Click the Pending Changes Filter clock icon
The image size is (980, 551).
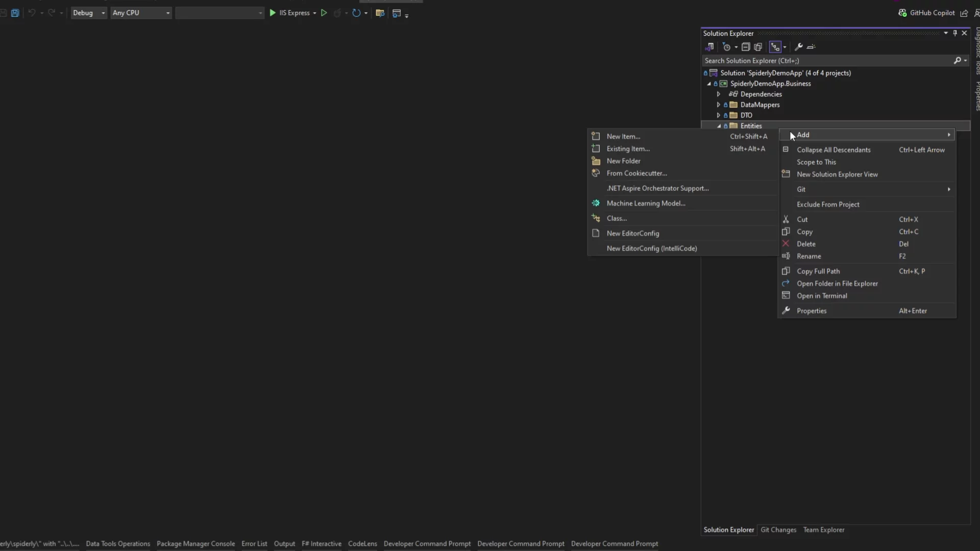[727, 47]
